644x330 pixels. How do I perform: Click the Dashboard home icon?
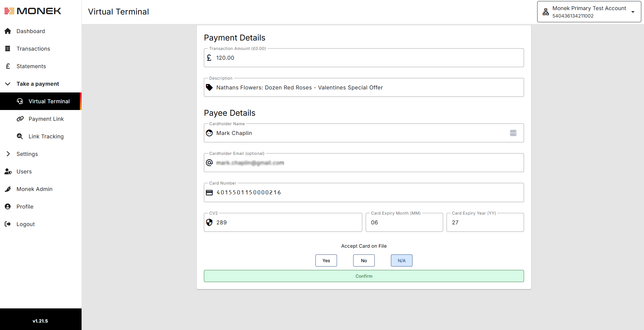(8, 31)
